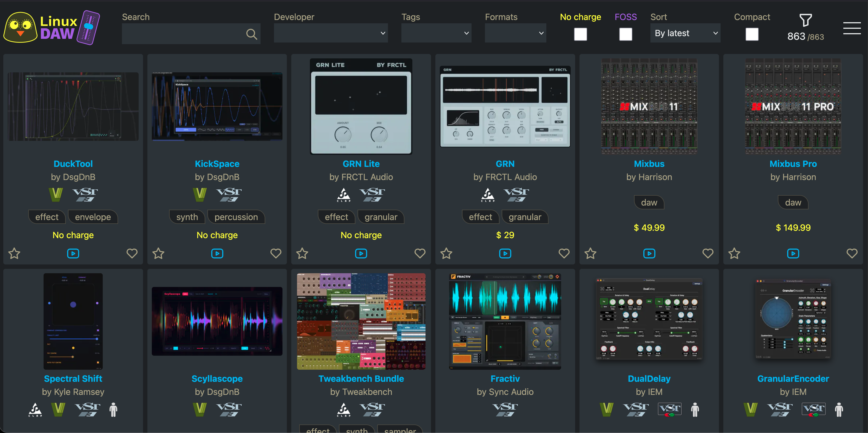Click the filter funnel icon
The height and width of the screenshot is (433, 868).
coord(805,20)
